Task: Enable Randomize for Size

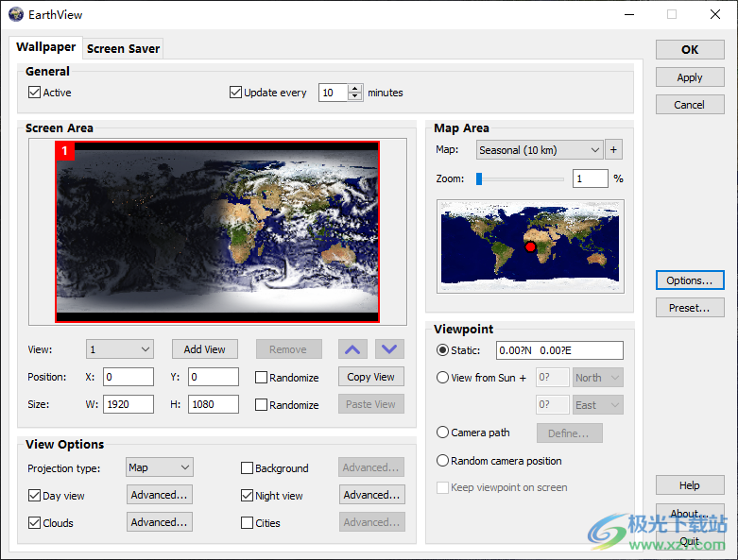Action: coord(261,405)
